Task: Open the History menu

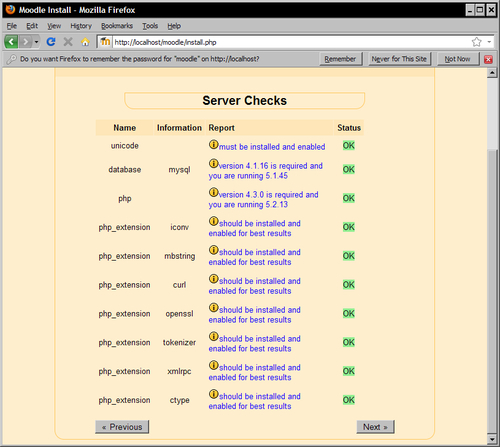Action: 81,26
